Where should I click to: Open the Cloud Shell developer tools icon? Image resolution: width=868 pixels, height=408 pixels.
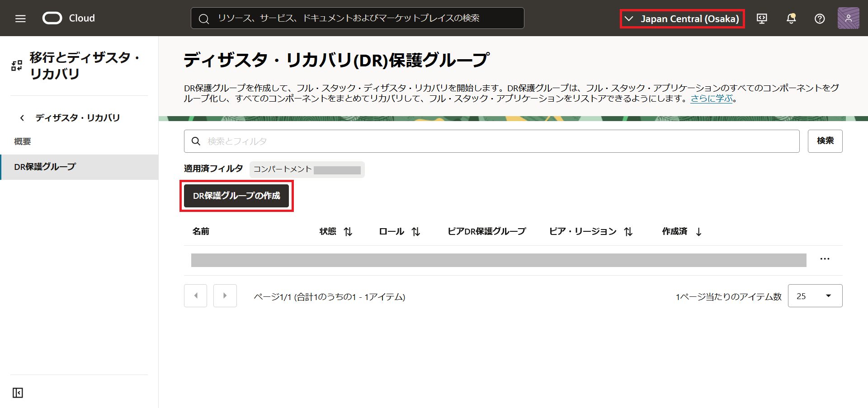pyautogui.click(x=762, y=19)
